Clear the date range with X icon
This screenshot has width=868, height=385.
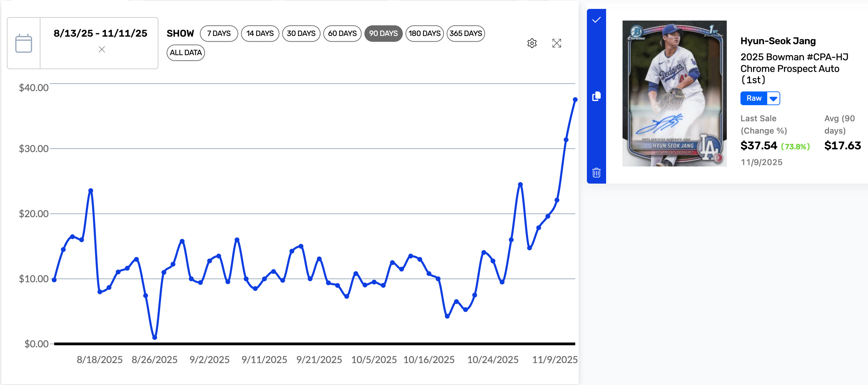[102, 50]
